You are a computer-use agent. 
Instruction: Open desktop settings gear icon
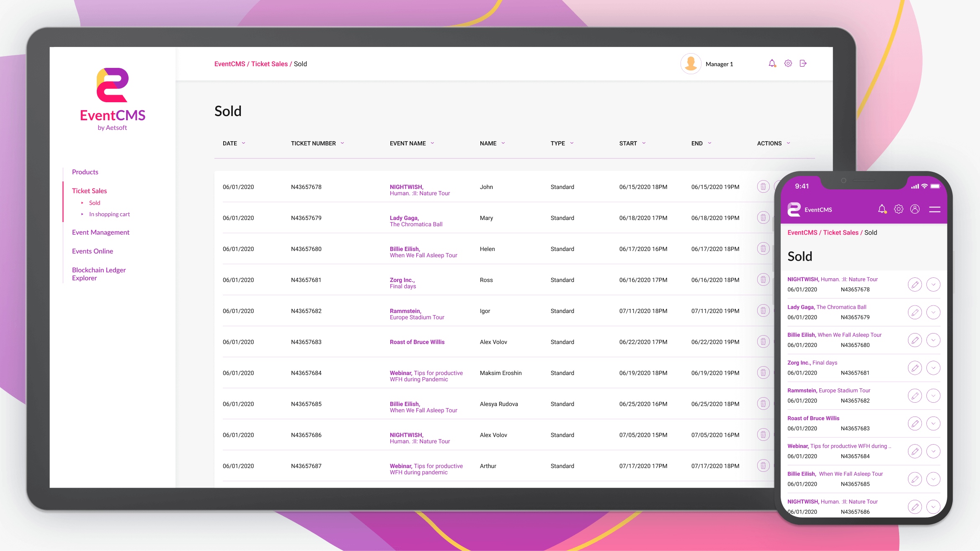[x=788, y=64]
